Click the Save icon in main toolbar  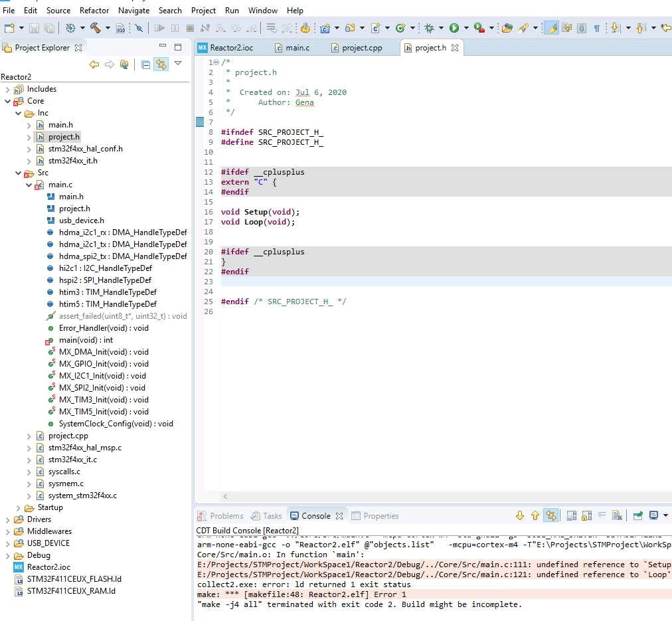coord(34,29)
